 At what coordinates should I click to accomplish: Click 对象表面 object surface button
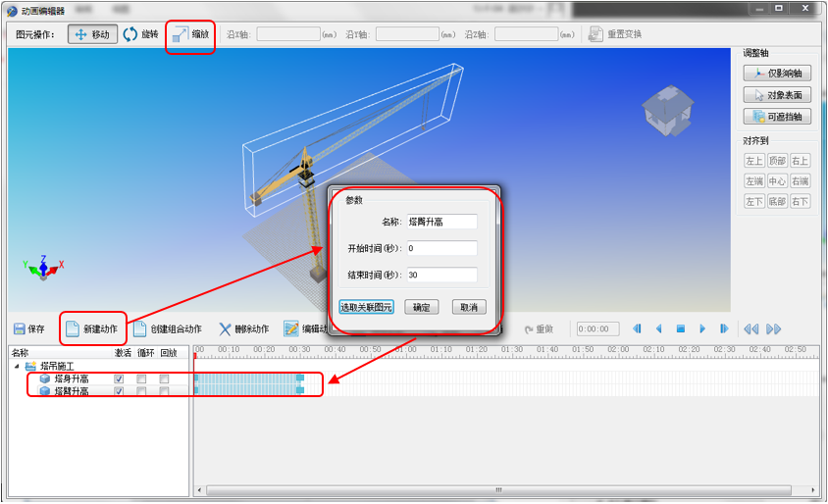(777, 95)
